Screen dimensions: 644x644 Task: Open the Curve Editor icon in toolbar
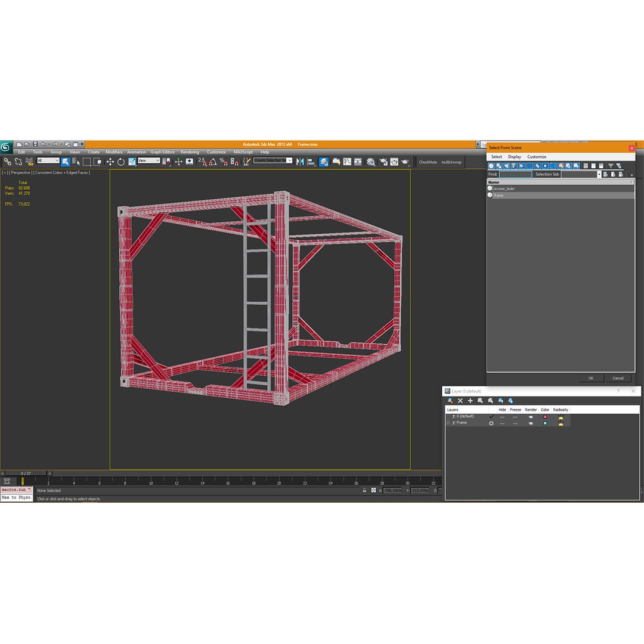[347, 162]
